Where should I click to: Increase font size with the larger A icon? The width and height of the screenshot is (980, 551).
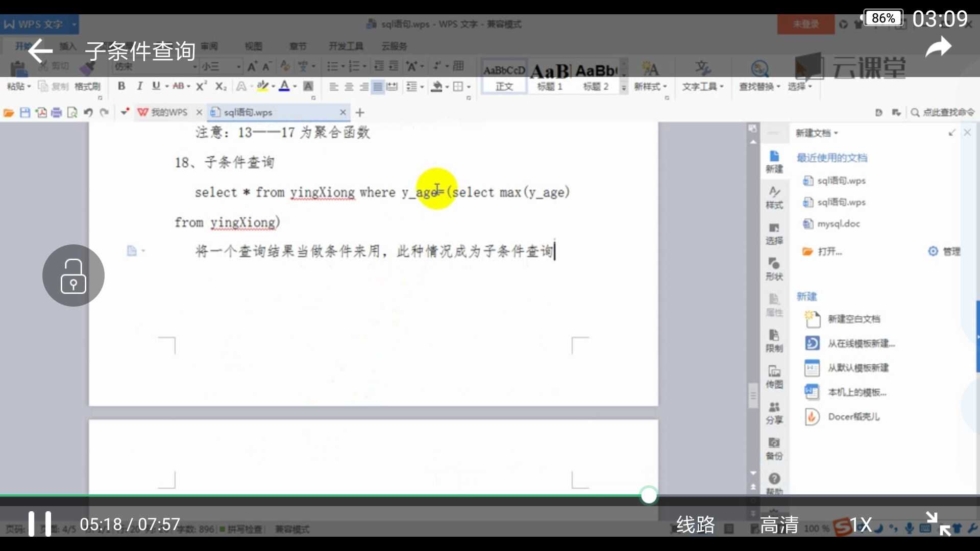252,66
